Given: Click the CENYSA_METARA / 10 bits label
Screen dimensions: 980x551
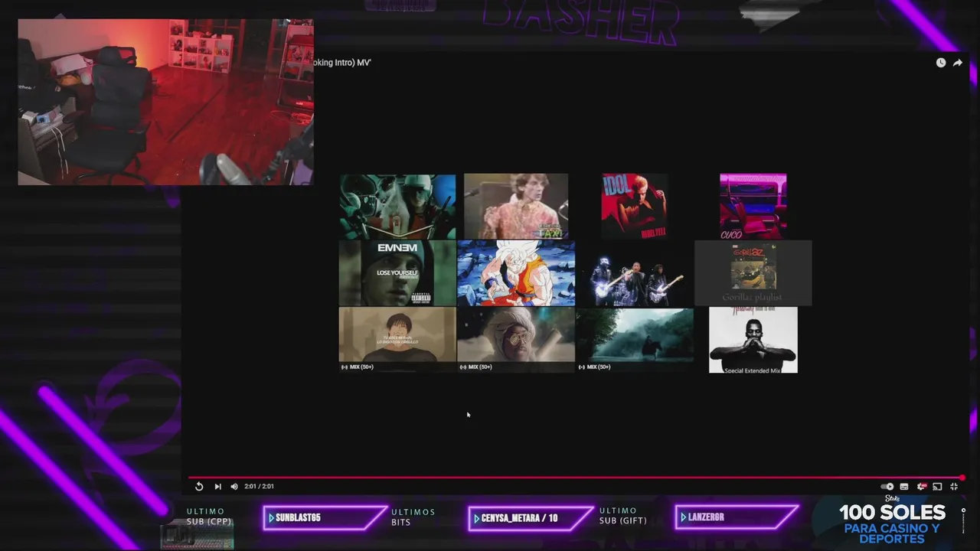Looking at the screenshot, I should coord(519,518).
